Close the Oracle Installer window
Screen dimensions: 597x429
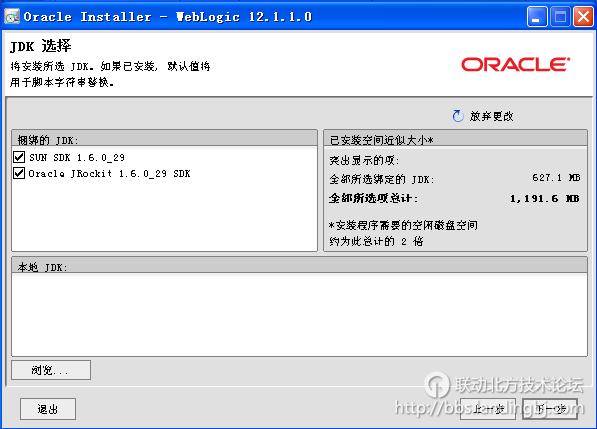point(583,17)
